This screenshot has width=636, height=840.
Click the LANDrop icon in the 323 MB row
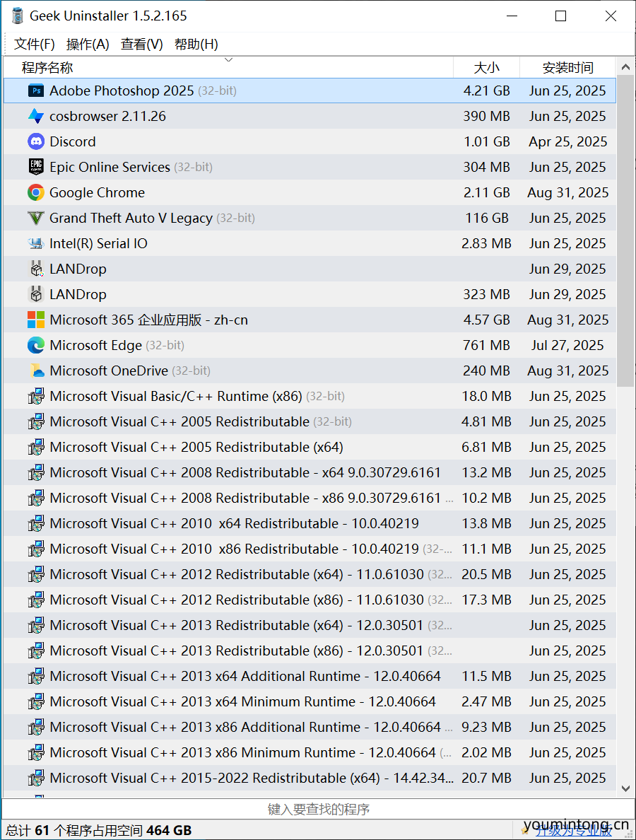click(36, 294)
